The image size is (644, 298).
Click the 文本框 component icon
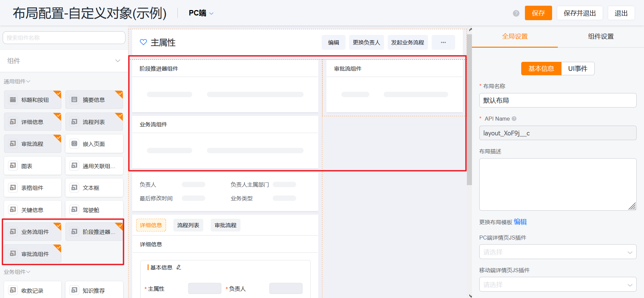tap(74, 187)
